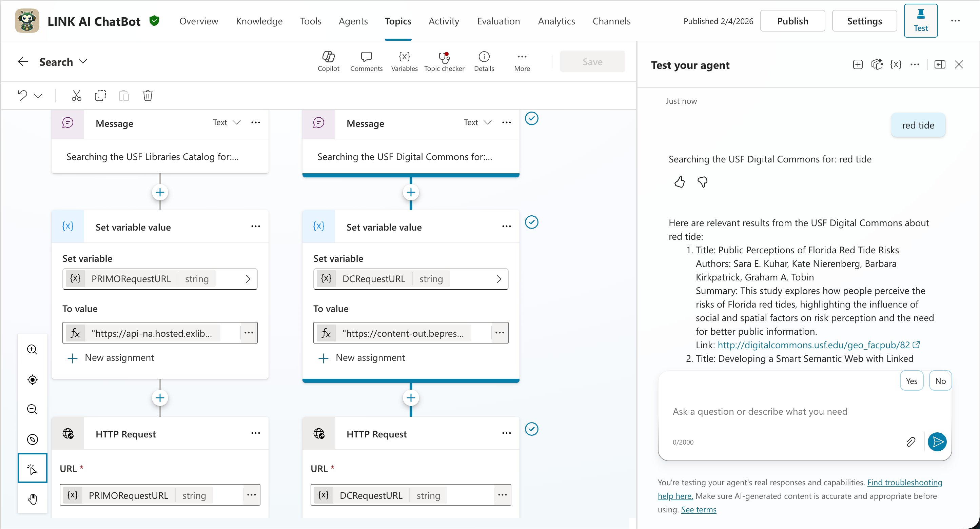
Task: Switch to the Activity tab
Action: (444, 21)
